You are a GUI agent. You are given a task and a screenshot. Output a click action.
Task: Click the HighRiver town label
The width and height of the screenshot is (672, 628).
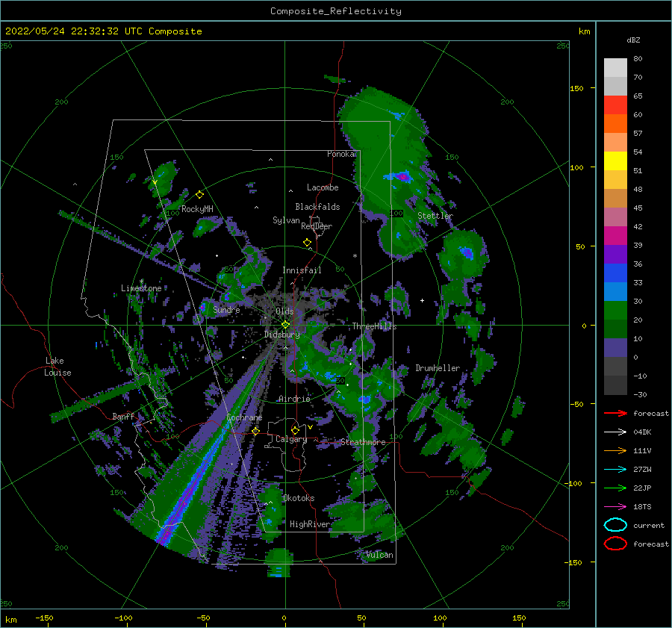click(309, 524)
